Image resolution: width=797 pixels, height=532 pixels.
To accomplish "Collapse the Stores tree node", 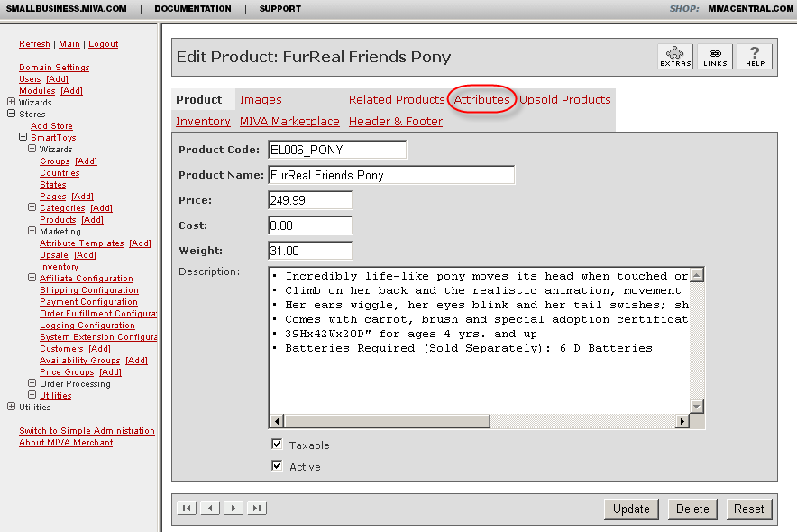I will [x=11, y=114].
